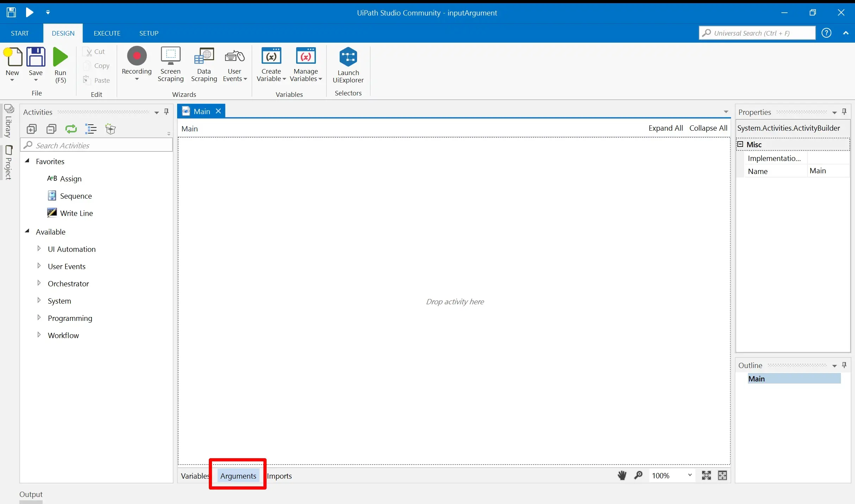The width and height of the screenshot is (855, 504).
Task: Focus the Universal Search field
Action: (757, 33)
